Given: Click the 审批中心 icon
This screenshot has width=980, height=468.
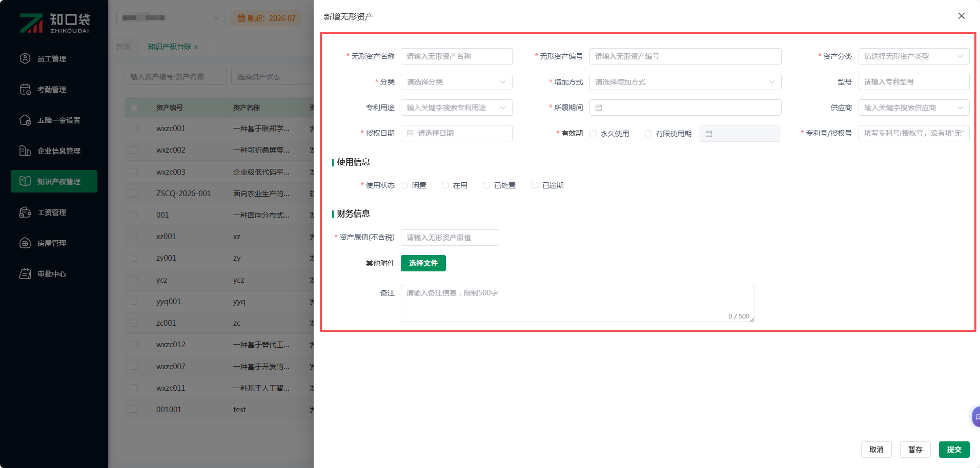Looking at the screenshot, I should click(x=25, y=273).
